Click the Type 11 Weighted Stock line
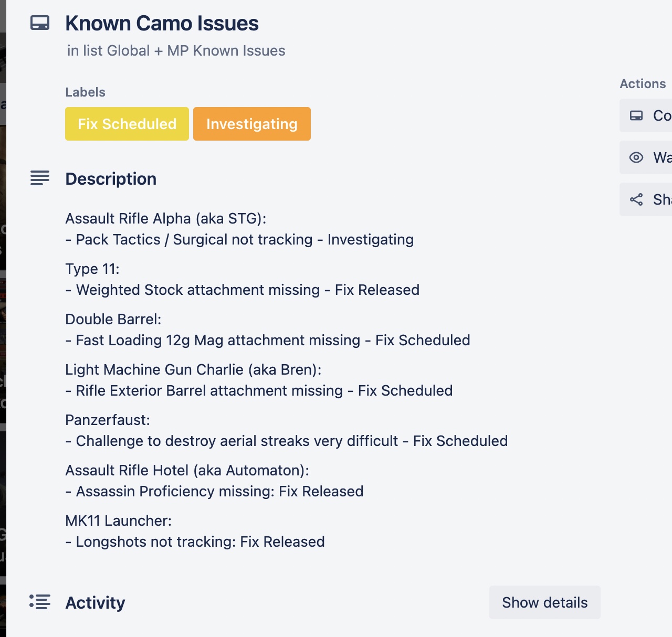The image size is (672, 637). (243, 290)
